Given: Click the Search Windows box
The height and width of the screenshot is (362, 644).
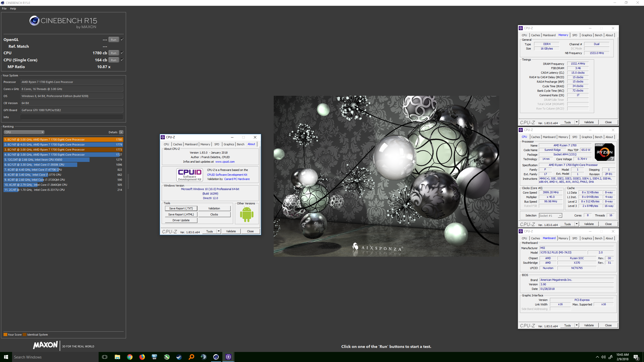Looking at the screenshot, I should pos(55,357).
